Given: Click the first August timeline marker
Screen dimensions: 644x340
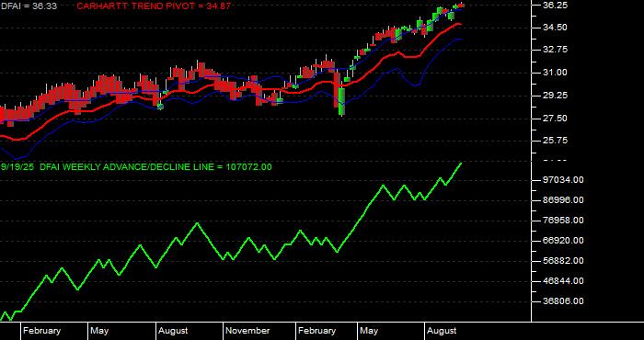Looking at the screenshot, I should point(173,331).
